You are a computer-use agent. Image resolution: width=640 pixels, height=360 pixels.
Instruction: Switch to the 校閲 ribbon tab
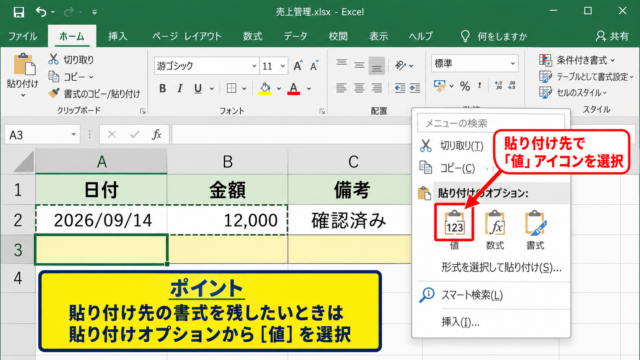click(338, 36)
